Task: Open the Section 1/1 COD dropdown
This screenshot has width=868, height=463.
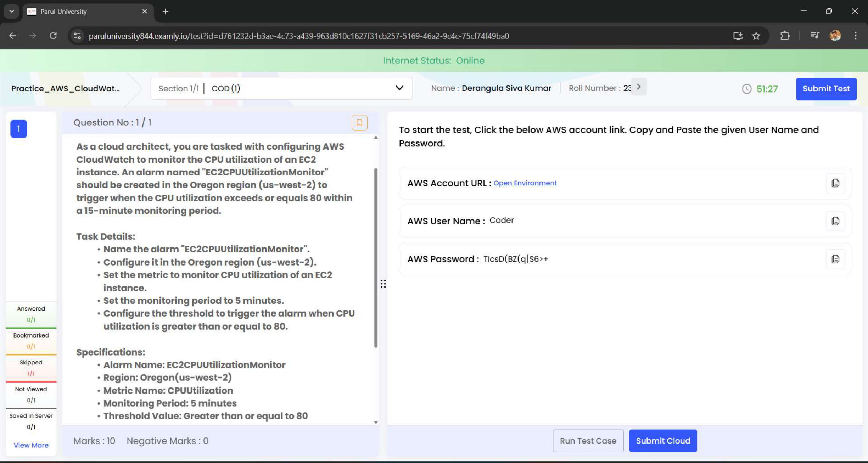Action: pos(281,88)
